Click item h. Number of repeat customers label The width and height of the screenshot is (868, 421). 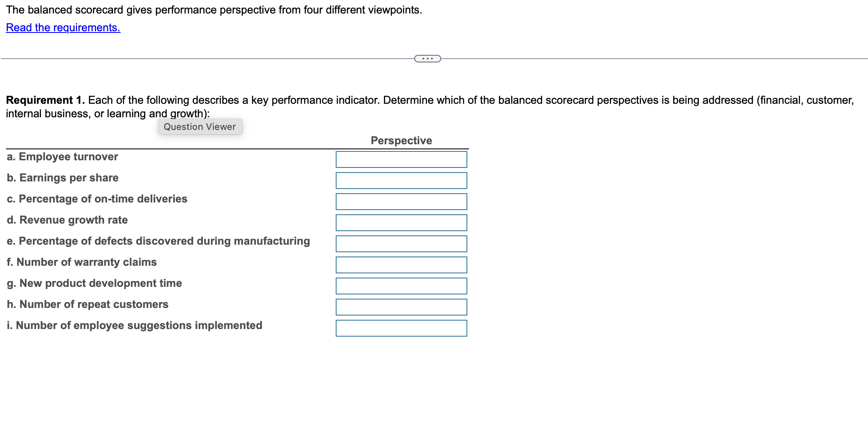pyautogui.click(x=87, y=304)
